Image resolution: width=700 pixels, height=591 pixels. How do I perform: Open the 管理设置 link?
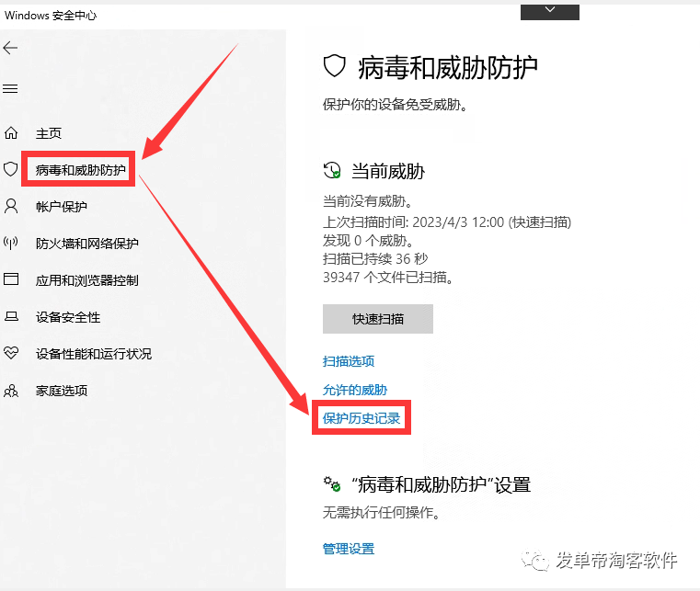[349, 549]
